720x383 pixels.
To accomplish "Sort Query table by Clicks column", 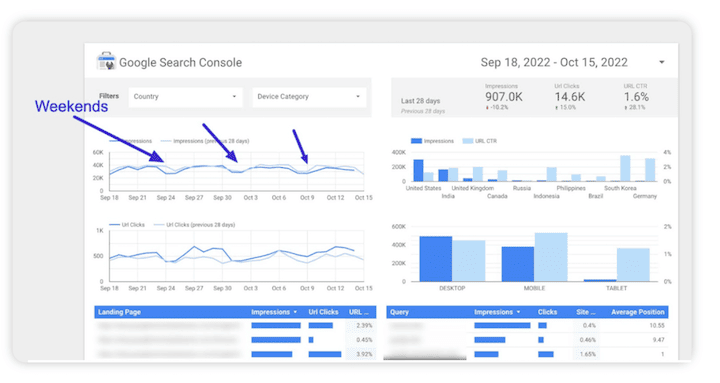I will coord(547,312).
